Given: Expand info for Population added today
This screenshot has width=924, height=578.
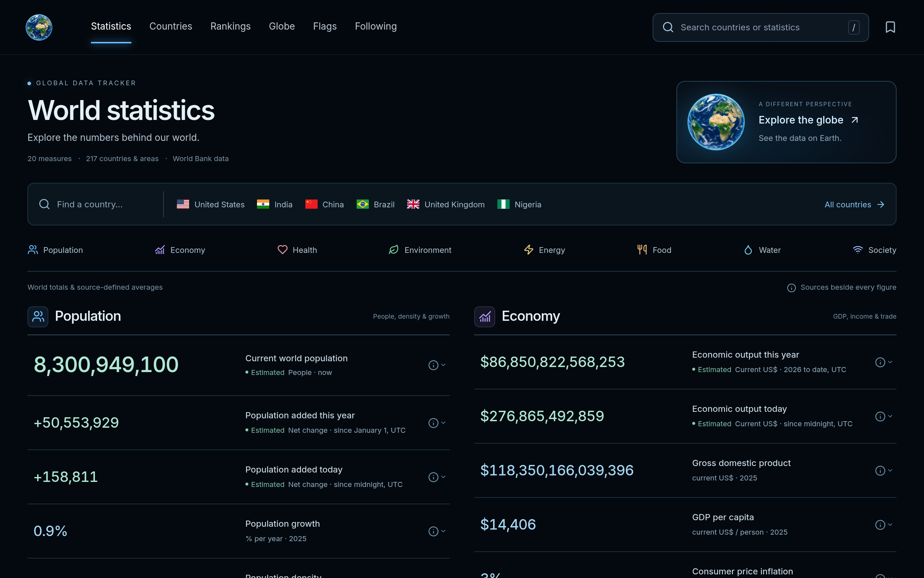Looking at the screenshot, I should [x=437, y=477].
